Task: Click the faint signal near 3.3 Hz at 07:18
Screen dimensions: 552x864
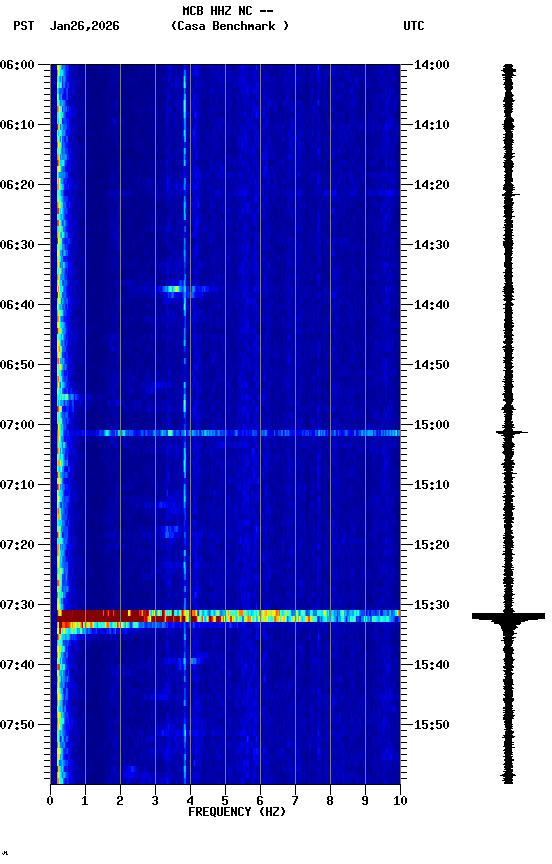Action: (171, 532)
